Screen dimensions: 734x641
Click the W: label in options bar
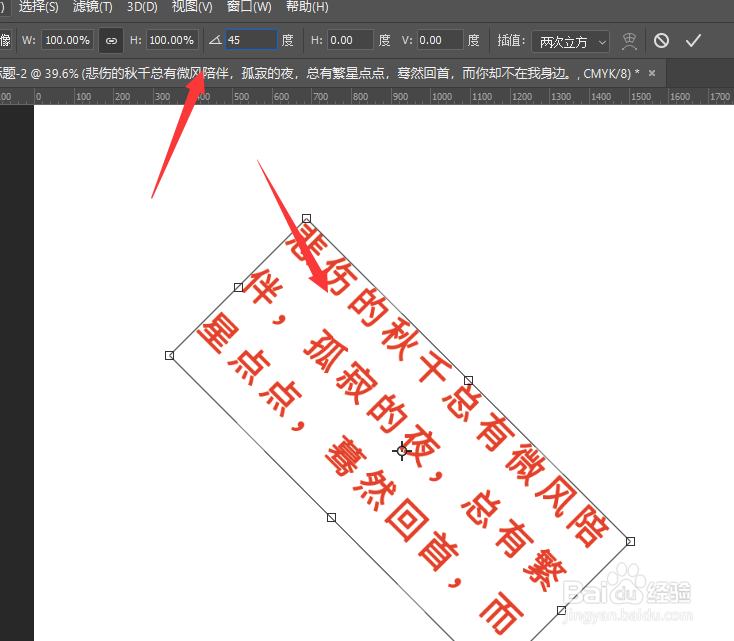click(x=29, y=40)
